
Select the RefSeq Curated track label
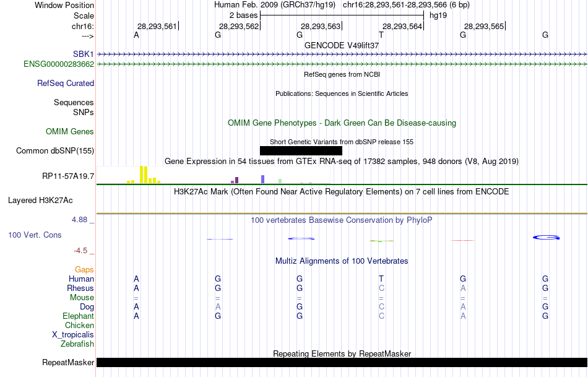(x=65, y=84)
